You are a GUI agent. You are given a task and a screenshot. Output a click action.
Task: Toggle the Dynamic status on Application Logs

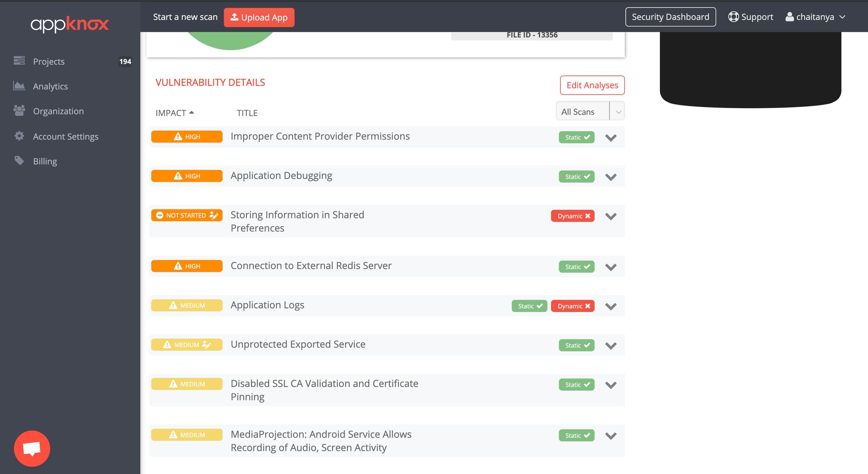point(573,306)
